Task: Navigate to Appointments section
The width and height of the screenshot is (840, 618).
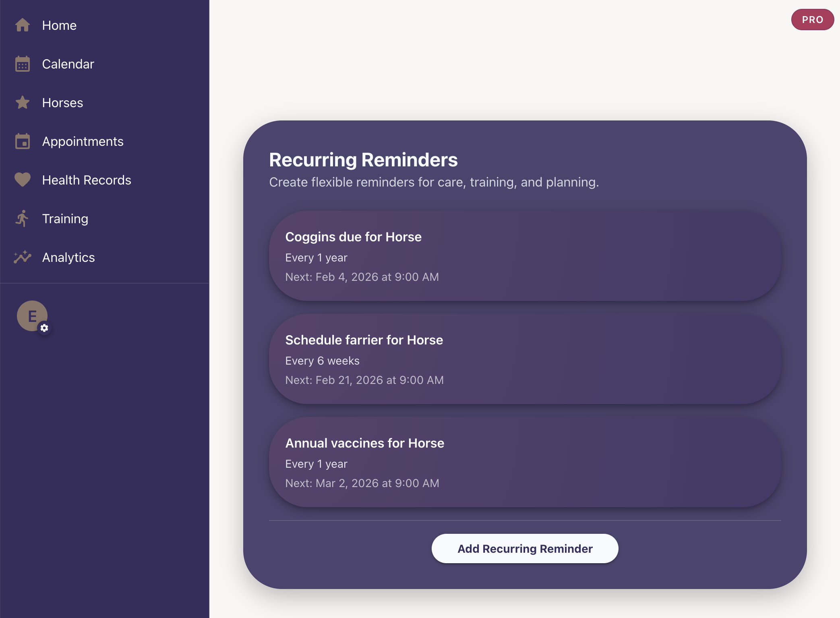Action: [83, 141]
